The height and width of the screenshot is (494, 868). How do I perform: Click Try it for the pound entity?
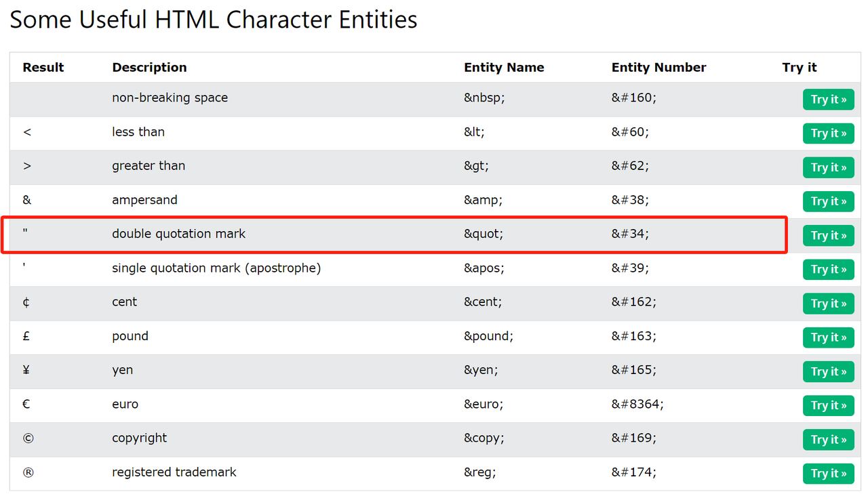pos(828,337)
